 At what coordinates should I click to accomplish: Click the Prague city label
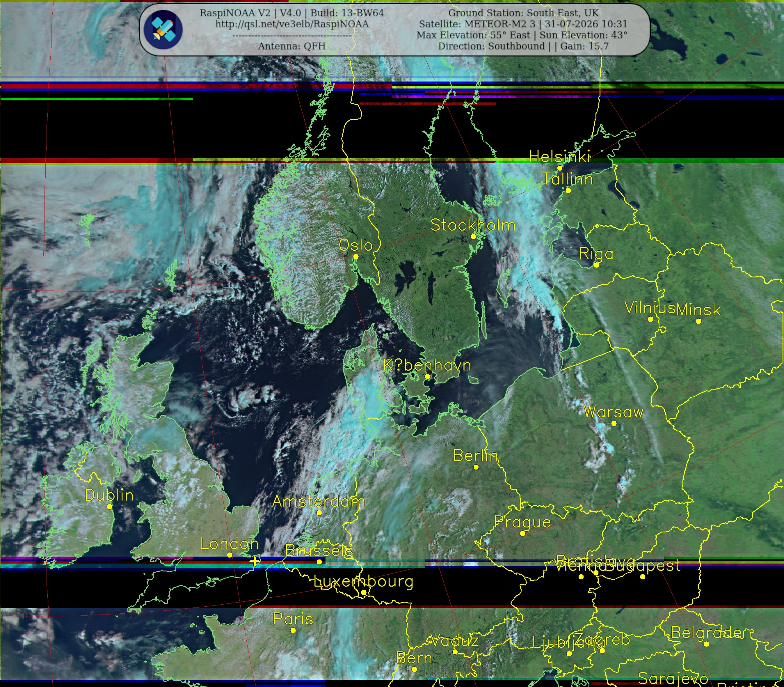tap(522, 522)
